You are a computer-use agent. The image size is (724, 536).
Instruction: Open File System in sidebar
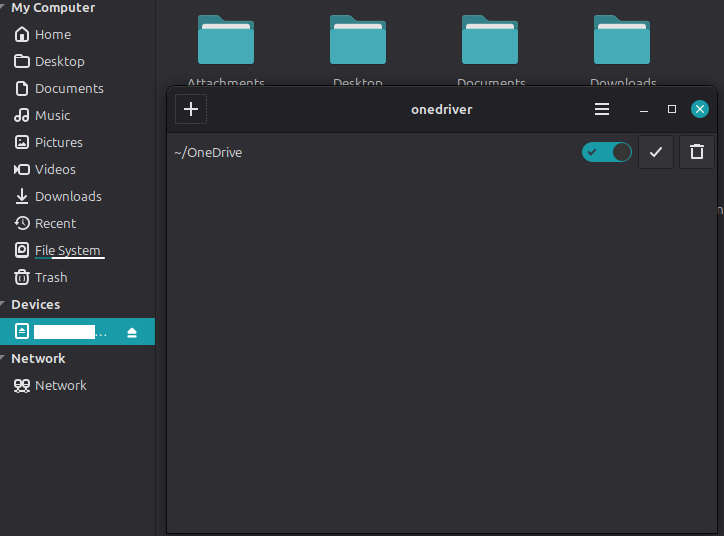(67, 250)
